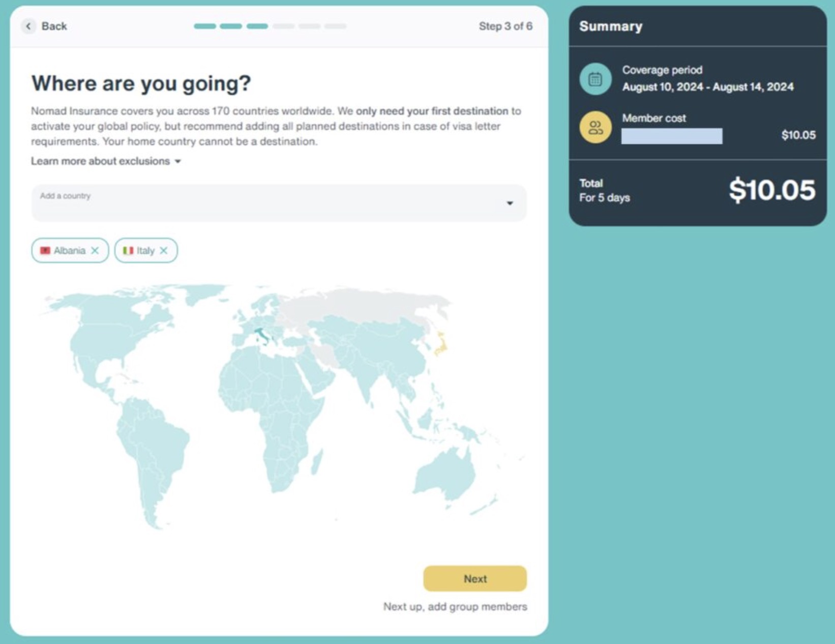This screenshot has width=835, height=644.
Task: Click the member cost people icon
Action: [x=595, y=127]
